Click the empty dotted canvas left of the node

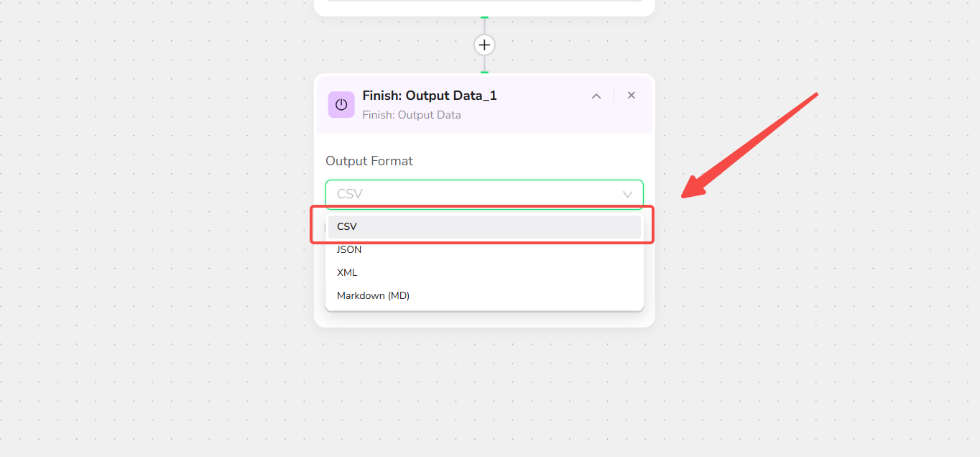(x=158, y=216)
